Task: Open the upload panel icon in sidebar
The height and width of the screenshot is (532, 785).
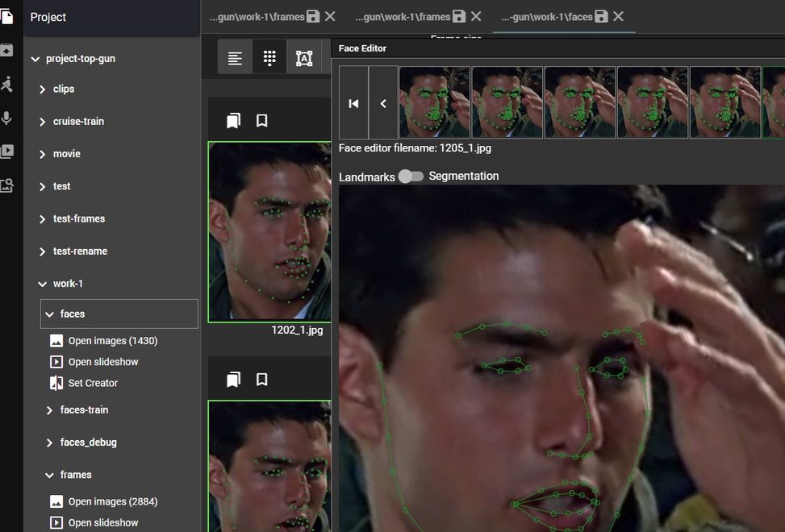Action: (6, 50)
